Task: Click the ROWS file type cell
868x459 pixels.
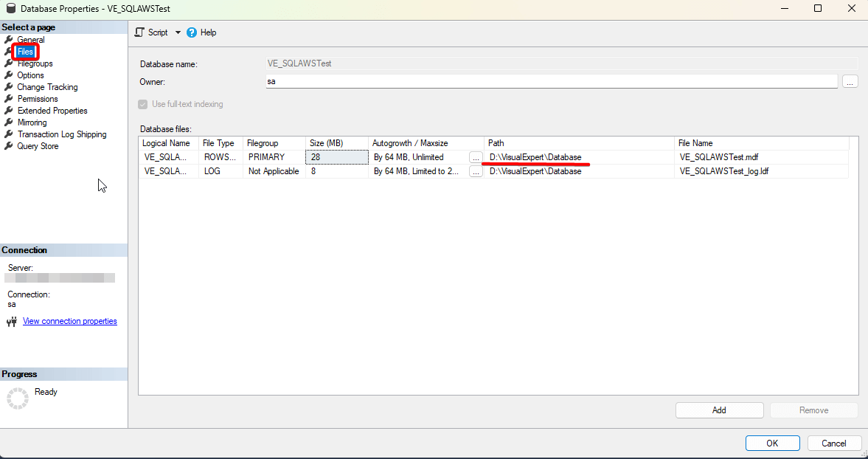Action: point(221,157)
